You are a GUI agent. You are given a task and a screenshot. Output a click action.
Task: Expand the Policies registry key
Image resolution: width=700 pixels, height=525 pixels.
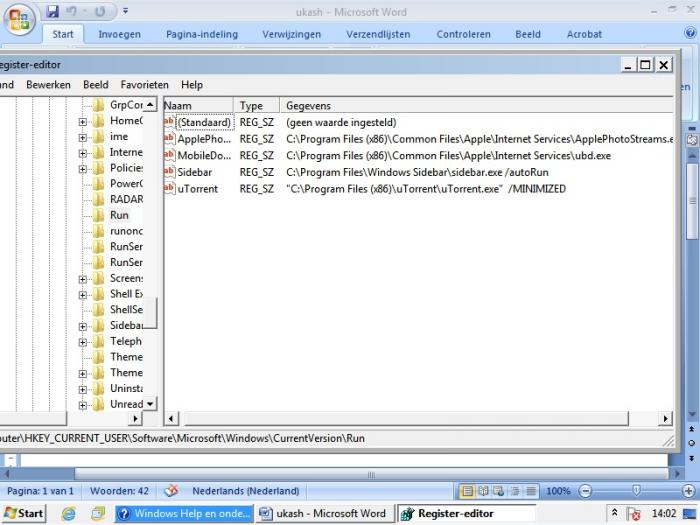click(83, 169)
